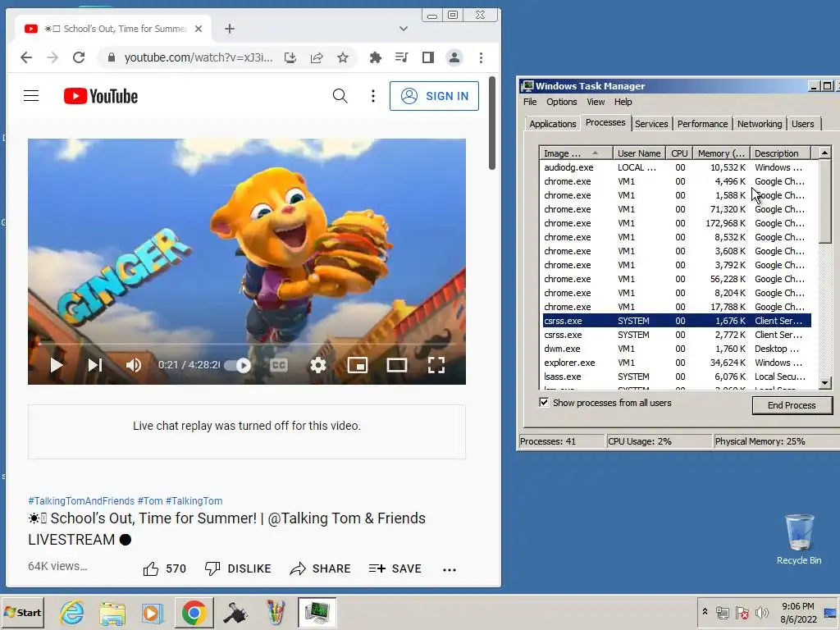Switch to Networking tab
The image size is (840, 630).
(x=759, y=124)
